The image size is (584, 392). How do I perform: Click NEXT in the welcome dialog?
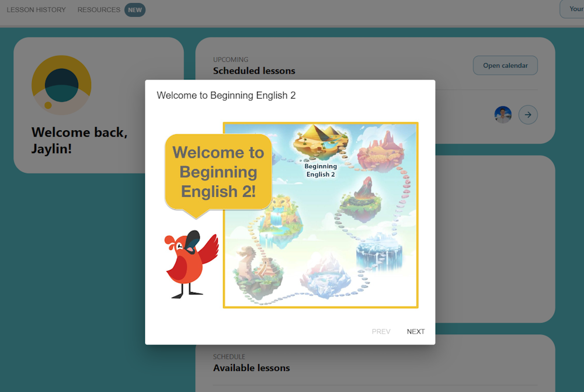coord(416,332)
